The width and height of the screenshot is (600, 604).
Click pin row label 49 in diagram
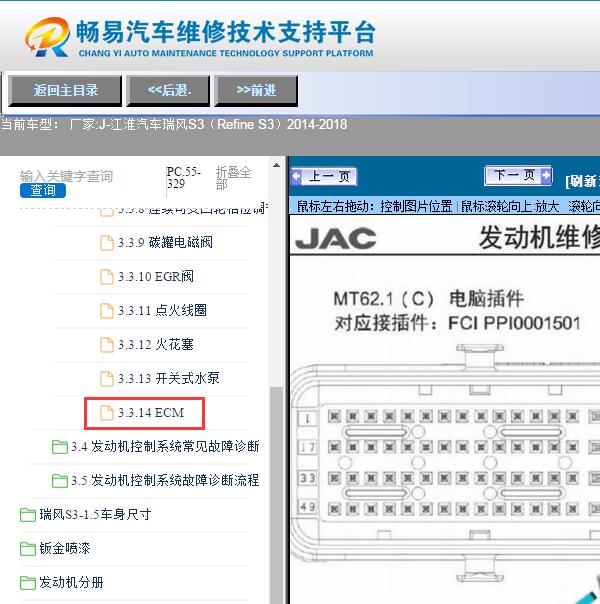coord(308,507)
